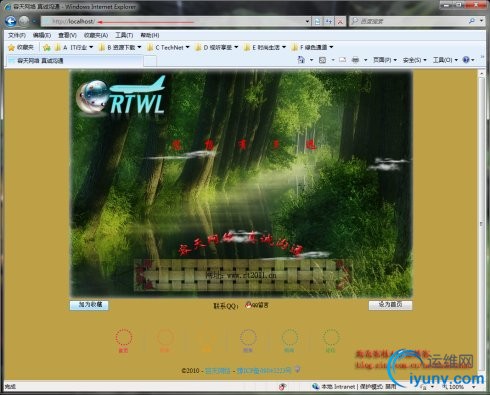The image size is (490, 395).
Task: Click the 豫ICP备 footer link
Action: pyautogui.click(x=264, y=371)
